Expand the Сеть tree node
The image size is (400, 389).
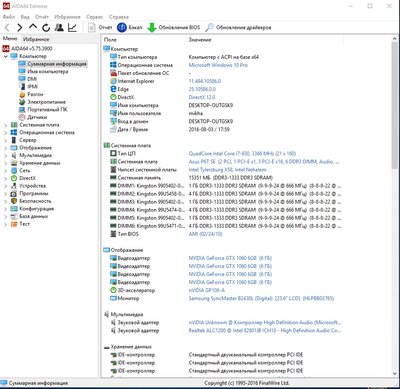6,171
